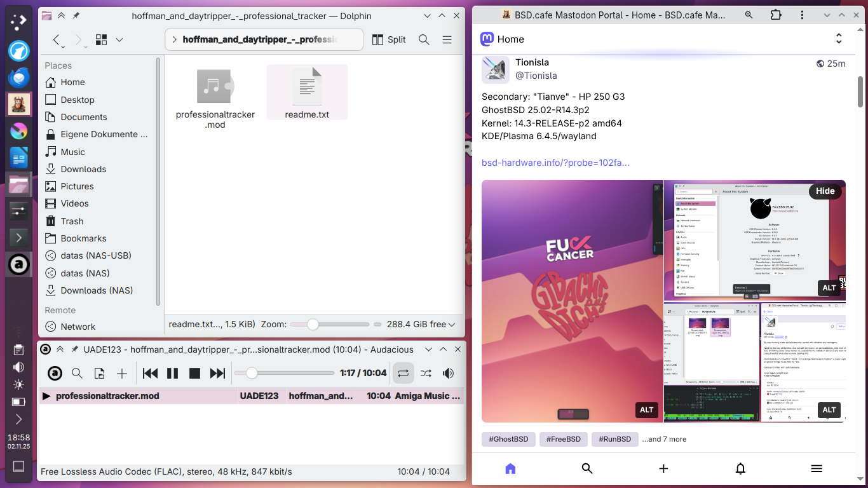
Task: Open the Dolphin hamburger menu
Action: [x=447, y=39]
